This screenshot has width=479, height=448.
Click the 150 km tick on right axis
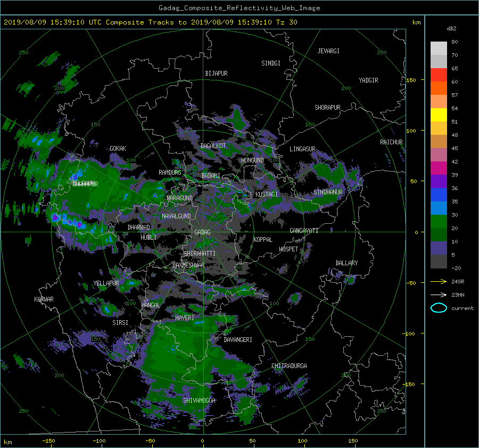pyautogui.click(x=411, y=80)
